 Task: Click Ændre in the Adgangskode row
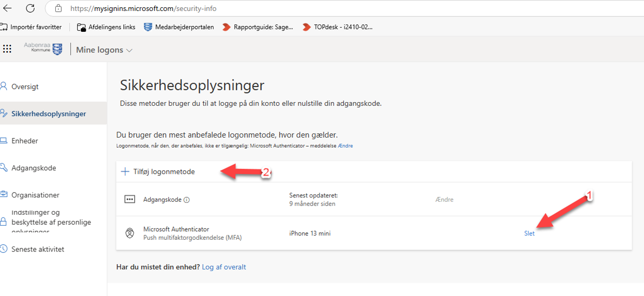(x=444, y=200)
